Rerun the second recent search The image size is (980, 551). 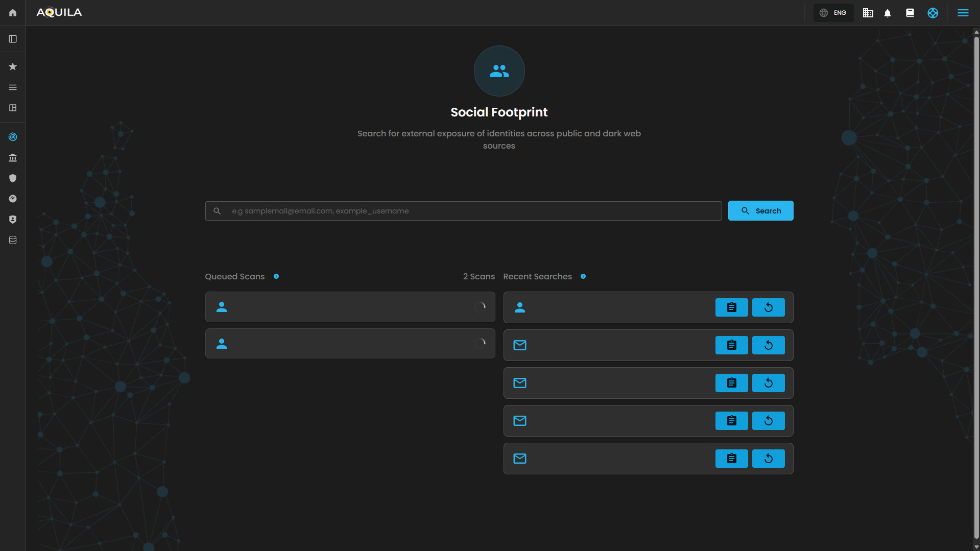point(768,345)
